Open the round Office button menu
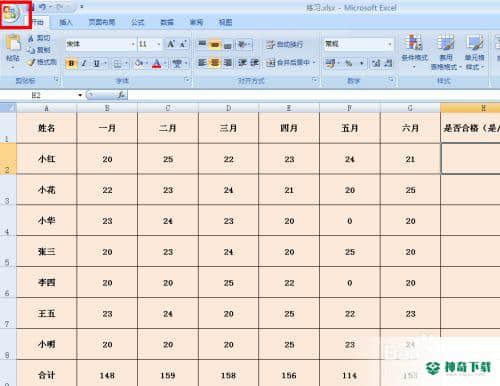The width and height of the screenshot is (500, 386). coord(12,13)
